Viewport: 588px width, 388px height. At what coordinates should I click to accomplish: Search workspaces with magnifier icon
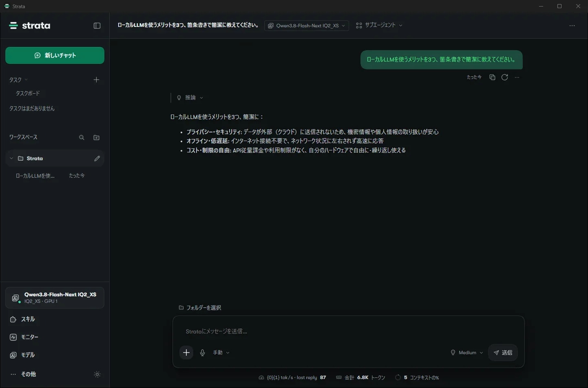pos(82,138)
